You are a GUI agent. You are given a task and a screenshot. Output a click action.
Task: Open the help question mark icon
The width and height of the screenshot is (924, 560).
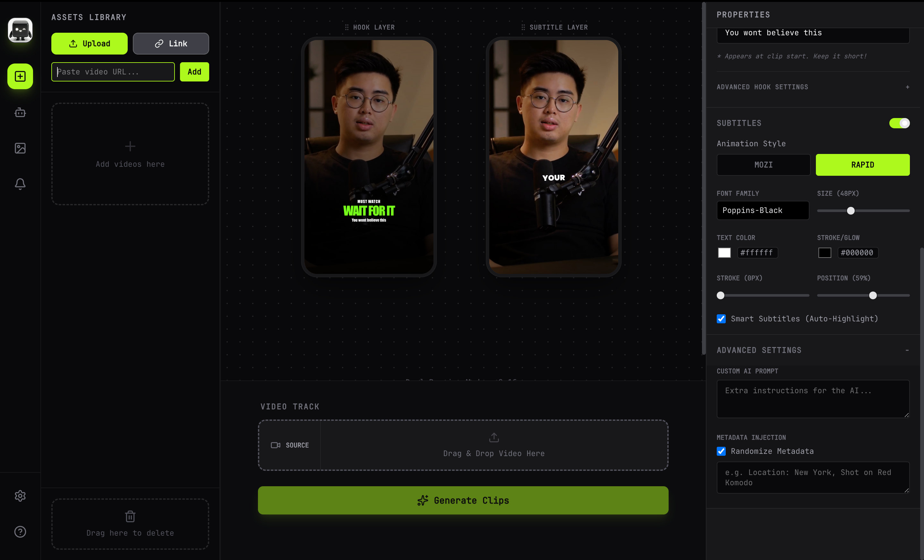(20, 531)
